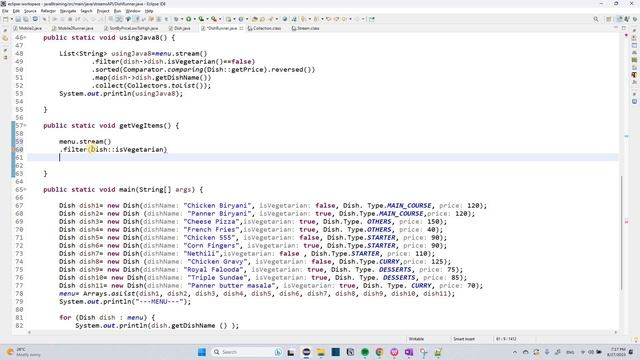Click 'getVegItems' in the method declaration
Image resolution: width=640 pixels, height=360 pixels.
tap(141, 125)
